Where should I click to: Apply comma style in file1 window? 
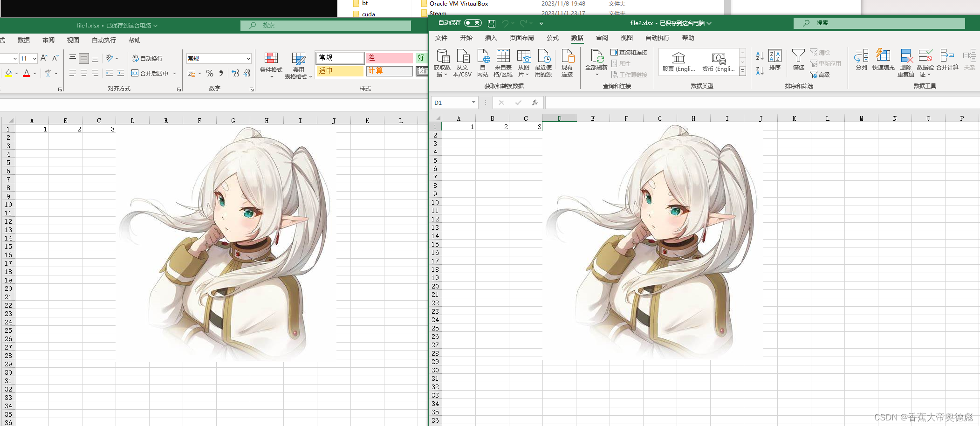pyautogui.click(x=221, y=73)
